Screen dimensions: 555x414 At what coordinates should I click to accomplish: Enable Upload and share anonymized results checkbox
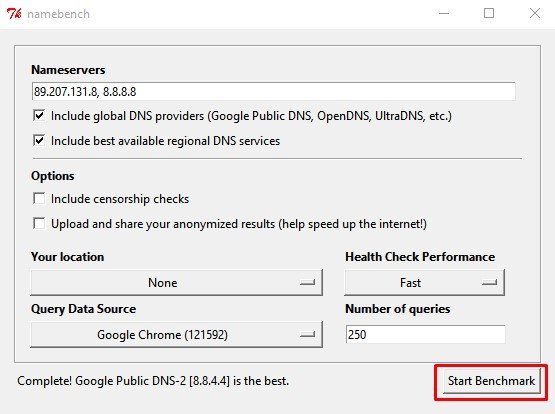(39, 223)
